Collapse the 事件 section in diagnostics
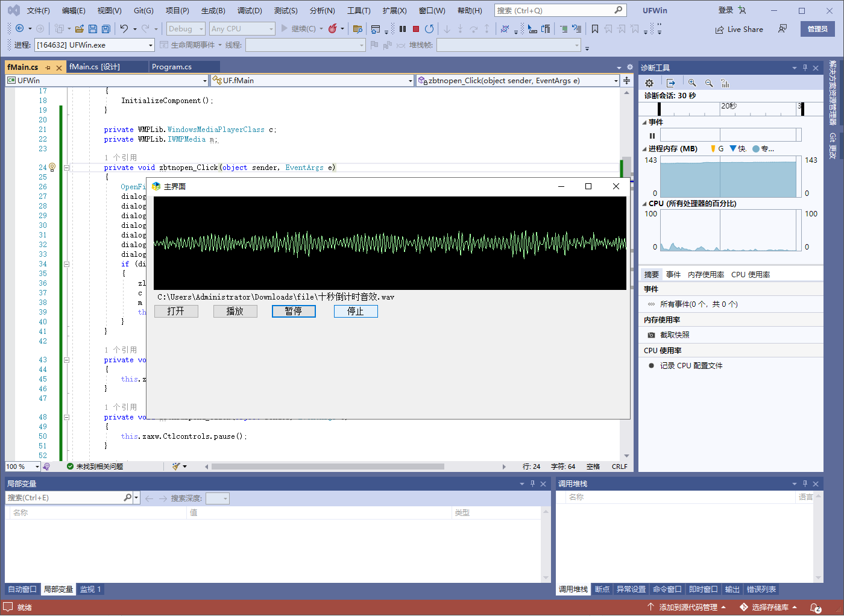Viewport: 844px width, 616px height. coord(644,122)
